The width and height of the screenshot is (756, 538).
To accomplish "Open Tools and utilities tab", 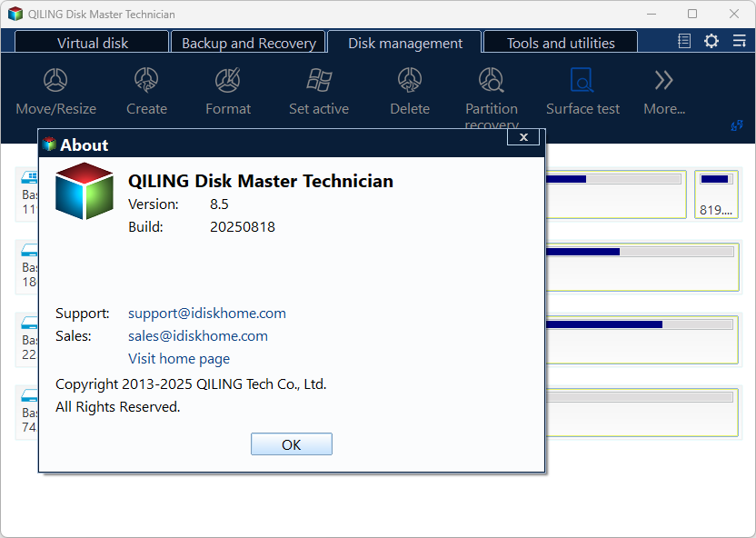I will pos(561,43).
